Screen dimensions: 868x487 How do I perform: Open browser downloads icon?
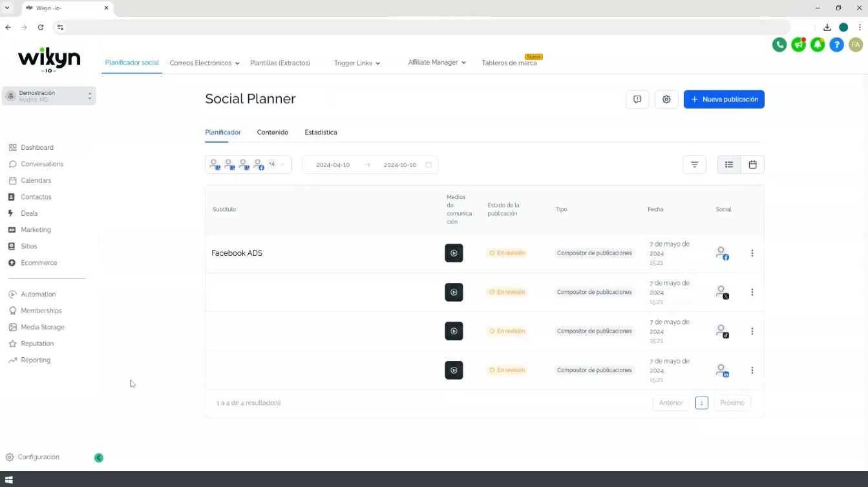click(x=827, y=27)
